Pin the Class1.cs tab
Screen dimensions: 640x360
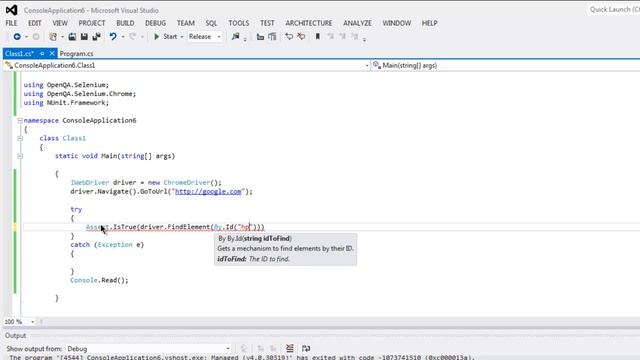pos(42,53)
